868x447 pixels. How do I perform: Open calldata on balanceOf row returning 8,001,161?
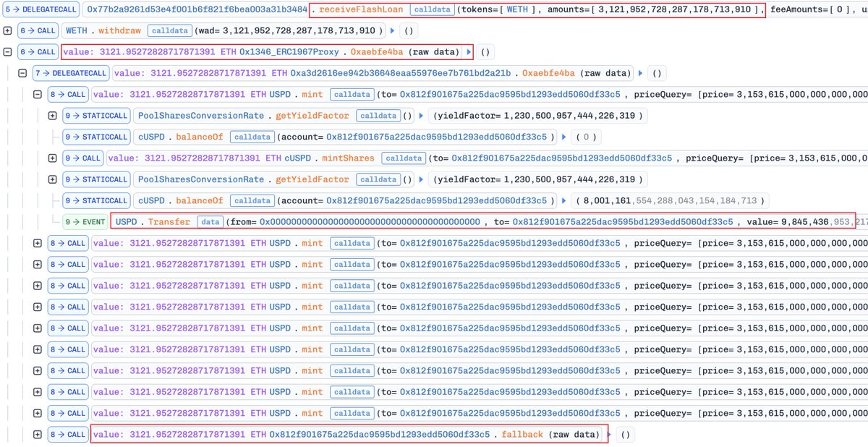point(251,200)
